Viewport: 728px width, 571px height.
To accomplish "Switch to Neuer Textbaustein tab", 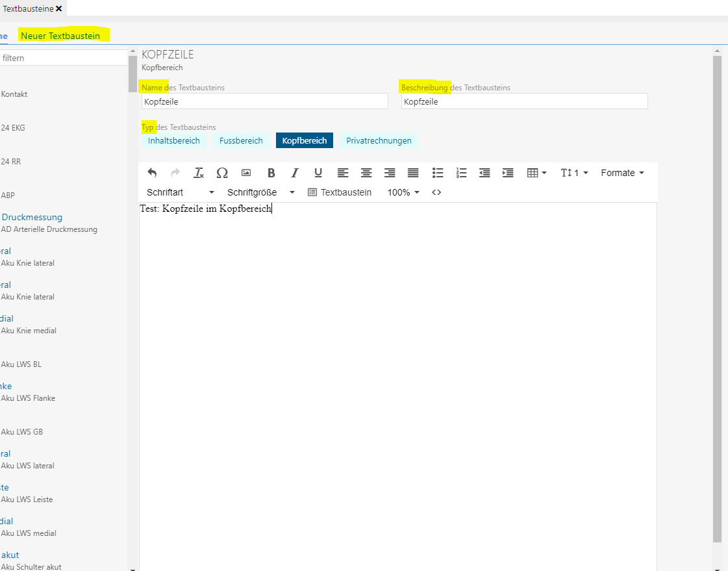I will (x=60, y=36).
